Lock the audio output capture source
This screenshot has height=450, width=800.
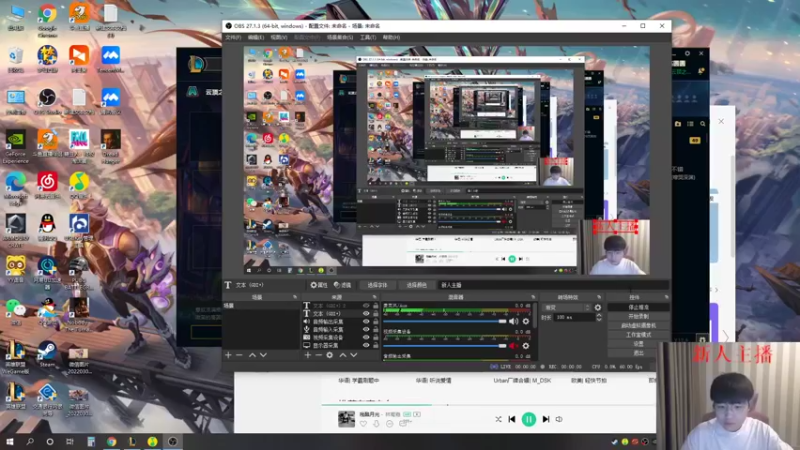376,322
